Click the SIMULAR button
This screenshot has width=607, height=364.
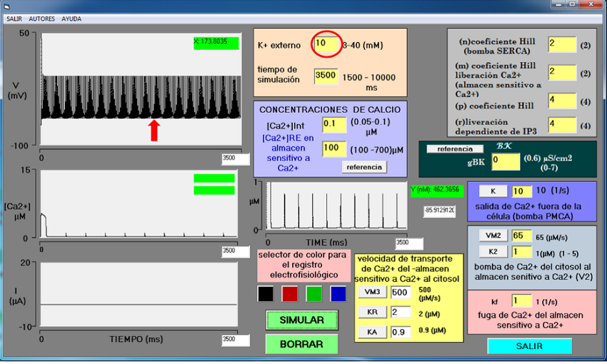pyautogui.click(x=301, y=320)
